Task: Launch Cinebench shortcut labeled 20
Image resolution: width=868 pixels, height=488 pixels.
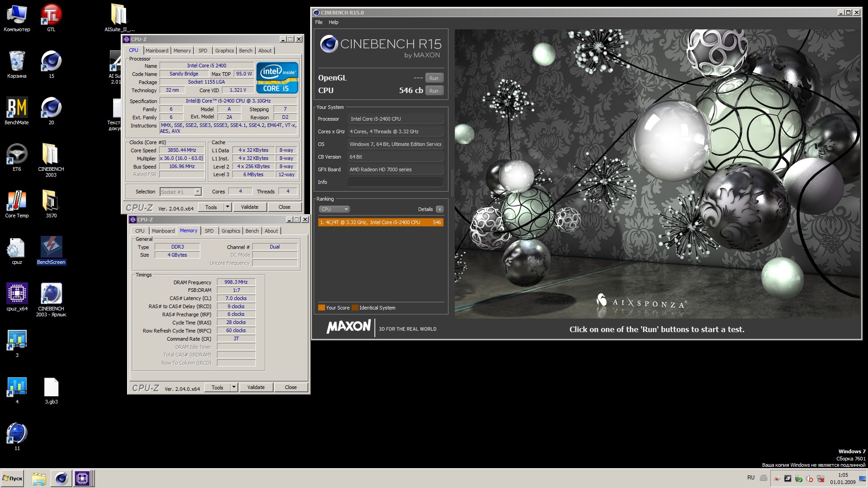Action: pos(51,111)
